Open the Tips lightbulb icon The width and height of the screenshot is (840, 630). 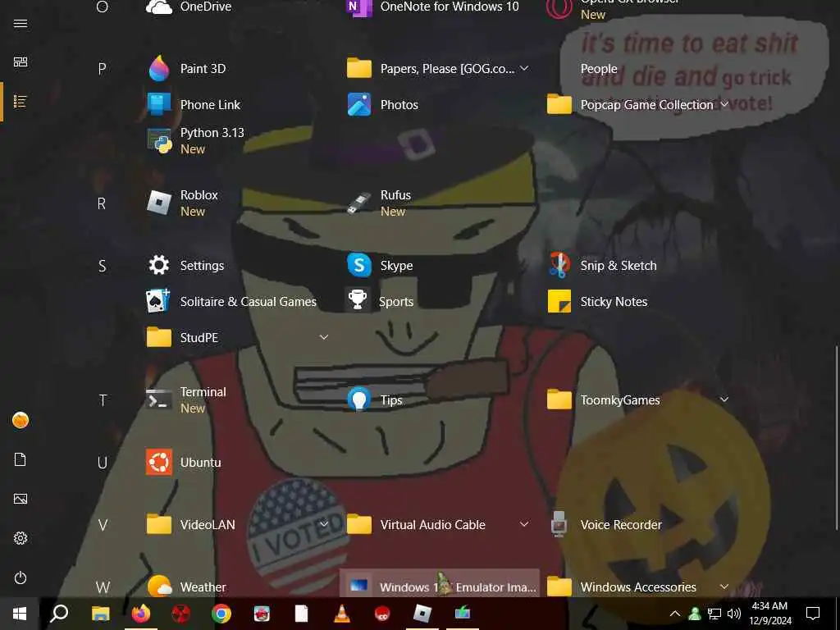[359, 400]
